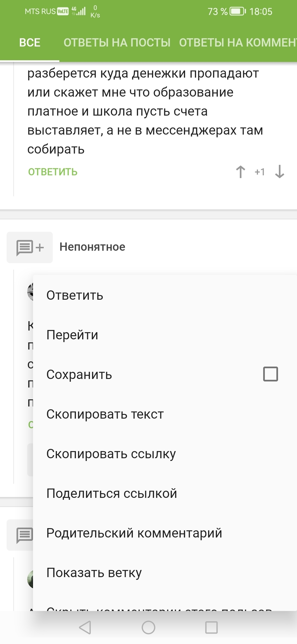The height and width of the screenshot is (644, 297).
Task: Tap the green ОТВЕТИТЬ link under comment
Action: coord(53,172)
